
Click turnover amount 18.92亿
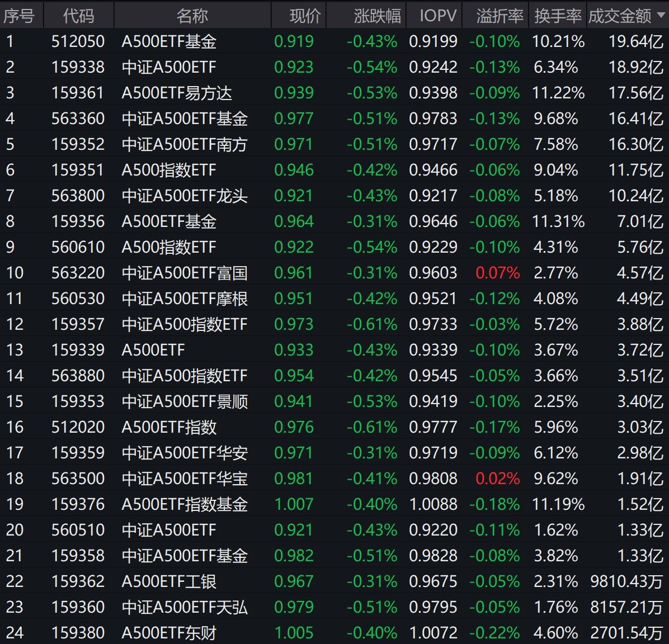636,67
